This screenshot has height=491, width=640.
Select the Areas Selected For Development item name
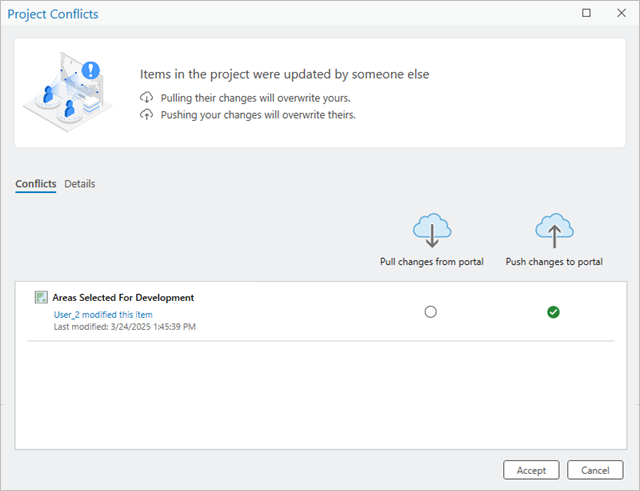tap(123, 297)
